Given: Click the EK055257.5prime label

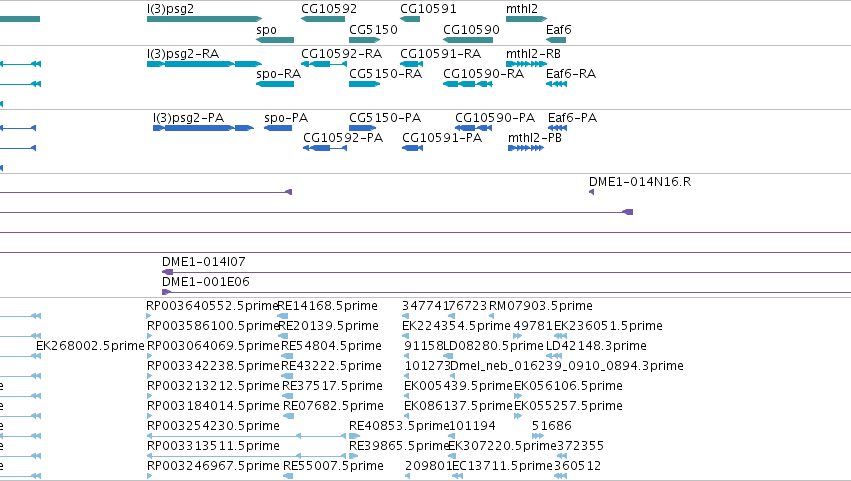Looking at the screenshot, I should pos(568,406).
